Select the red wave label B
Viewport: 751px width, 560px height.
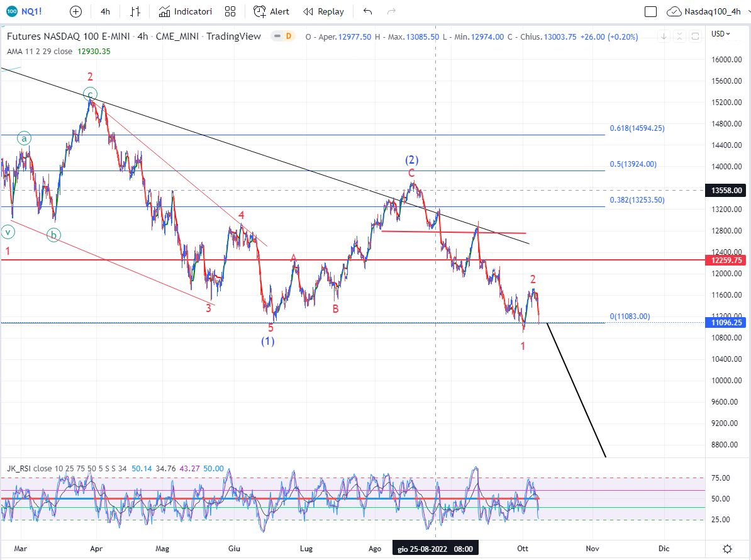point(335,309)
